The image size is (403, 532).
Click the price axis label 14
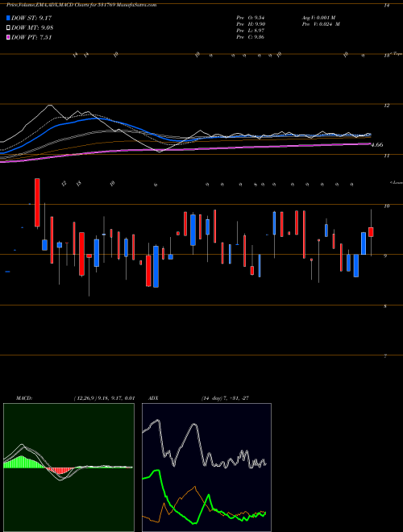[x=387, y=6]
